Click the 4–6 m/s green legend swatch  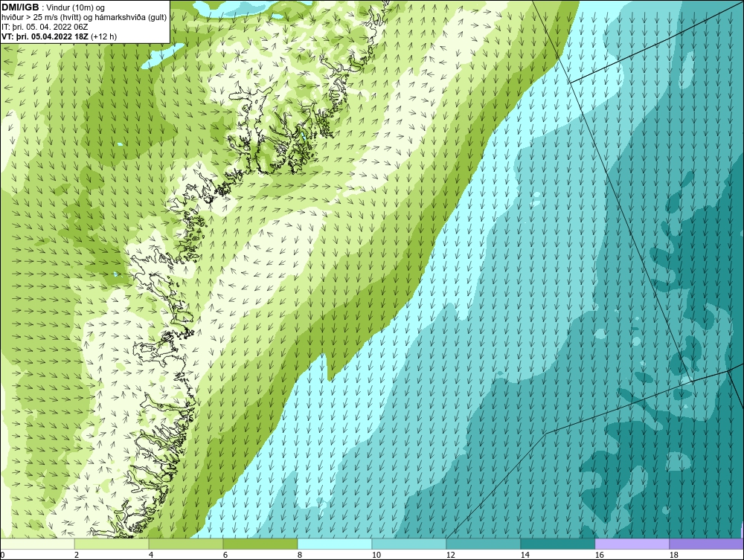(186, 544)
